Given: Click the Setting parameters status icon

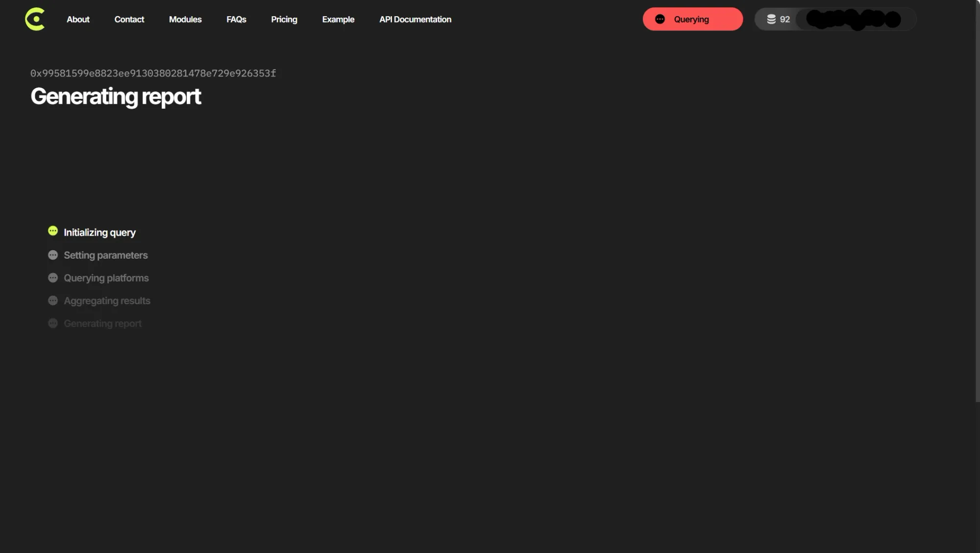Looking at the screenshot, I should coord(52,254).
